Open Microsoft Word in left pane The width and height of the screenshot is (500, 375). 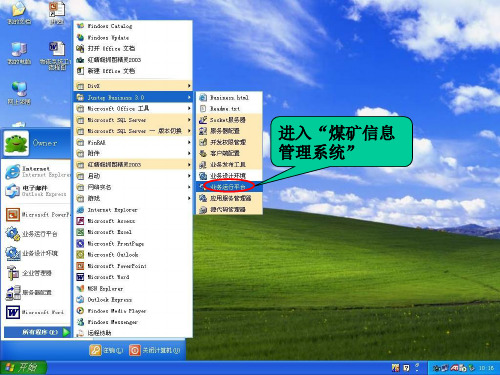37,312
